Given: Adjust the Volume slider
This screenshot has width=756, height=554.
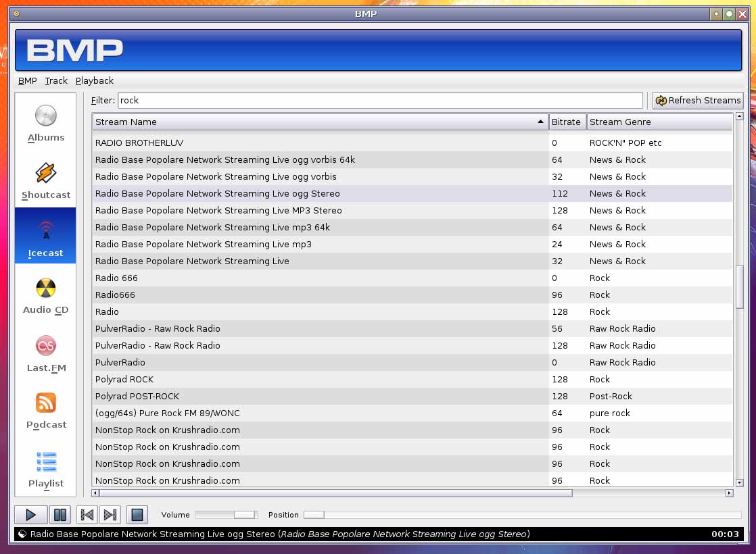Looking at the screenshot, I should [226, 515].
